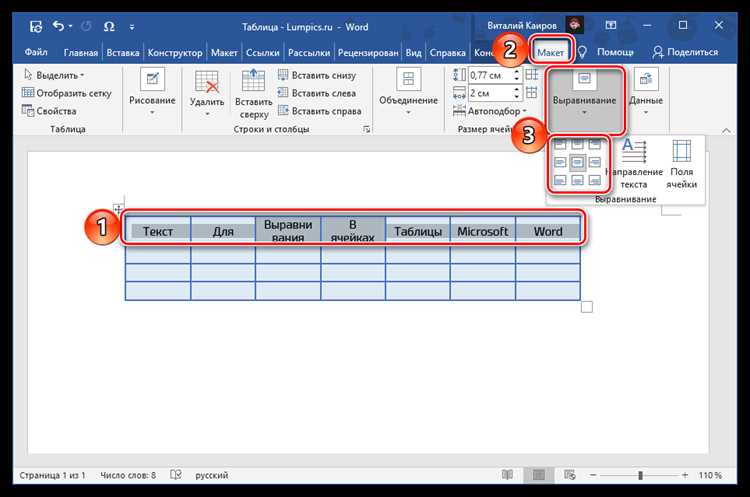
Task: Switch to Read Mode view in status bar
Action: point(507,475)
